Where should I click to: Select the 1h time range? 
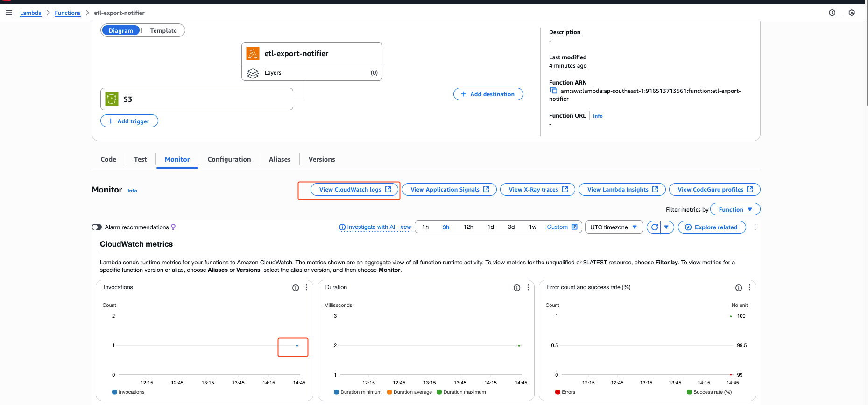point(425,227)
